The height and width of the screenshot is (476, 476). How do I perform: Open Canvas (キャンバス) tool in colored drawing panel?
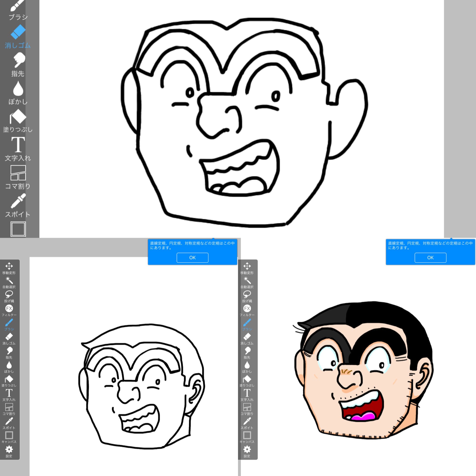pyautogui.click(x=247, y=437)
